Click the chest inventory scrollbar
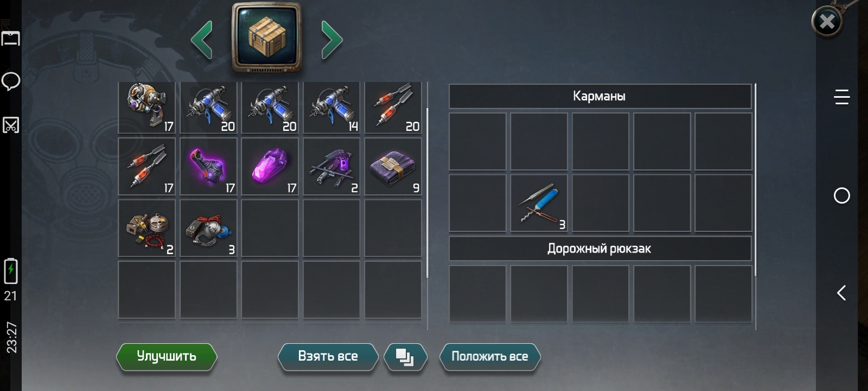Screen dimensions: 868x391 point(427,193)
